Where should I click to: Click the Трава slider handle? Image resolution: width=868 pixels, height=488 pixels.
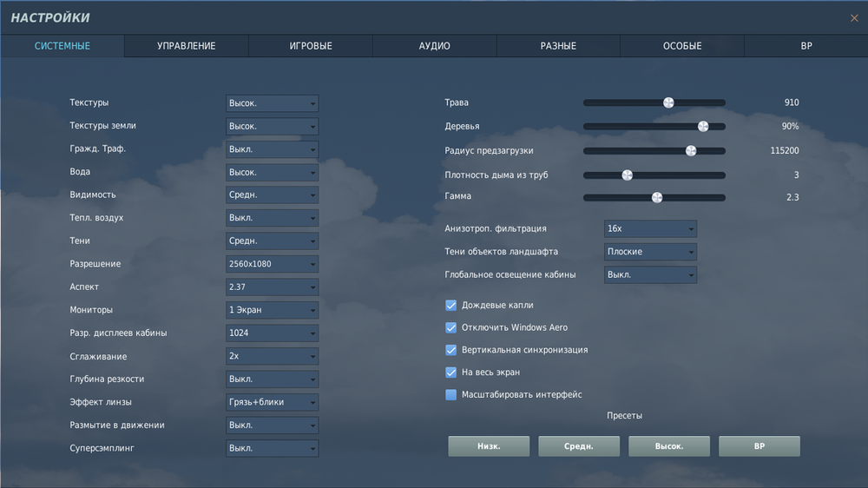coord(668,102)
